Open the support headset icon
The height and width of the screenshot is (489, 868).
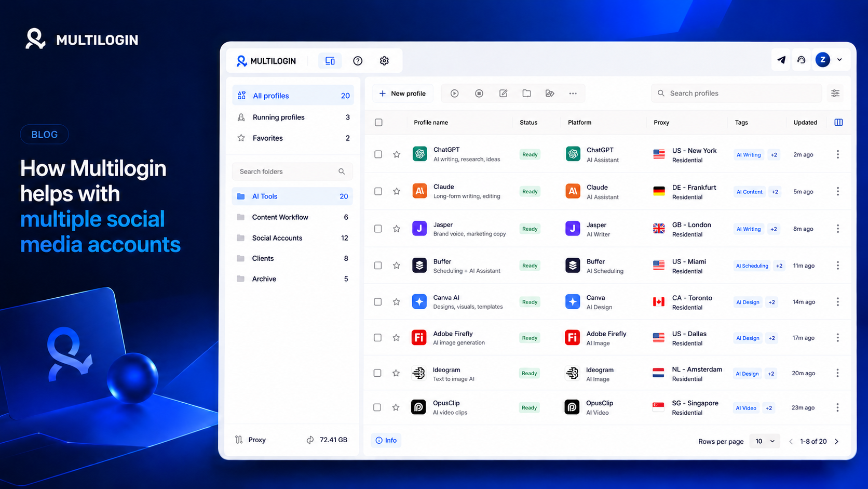[x=802, y=60]
